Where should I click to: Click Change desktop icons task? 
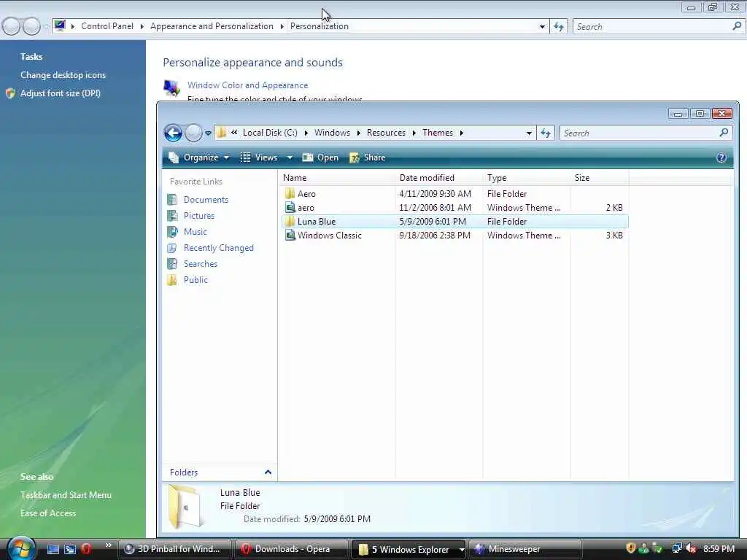(x=63, y=75)
